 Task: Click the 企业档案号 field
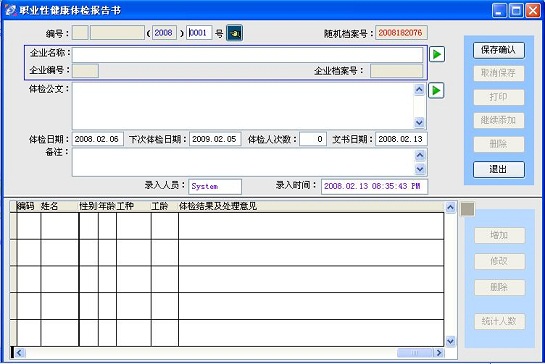coord(396,71)
